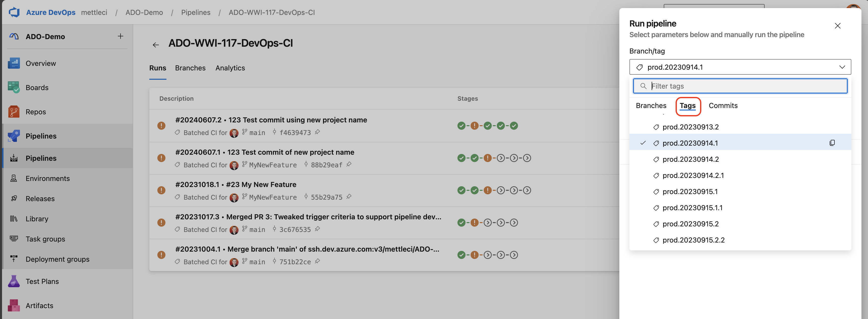
Task: Select tag prod.20230913.2
Action: click(x=690, y=127)
